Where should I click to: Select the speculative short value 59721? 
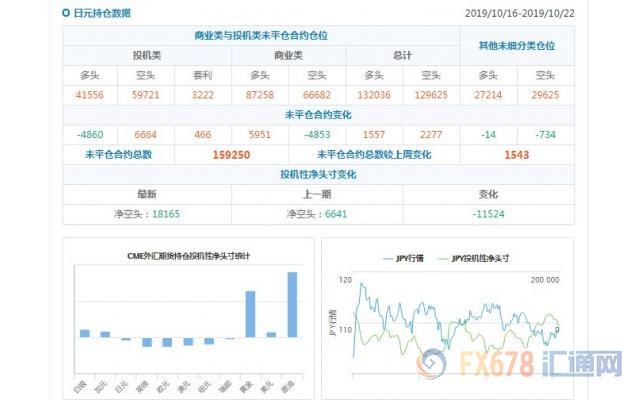pos(146,95)
